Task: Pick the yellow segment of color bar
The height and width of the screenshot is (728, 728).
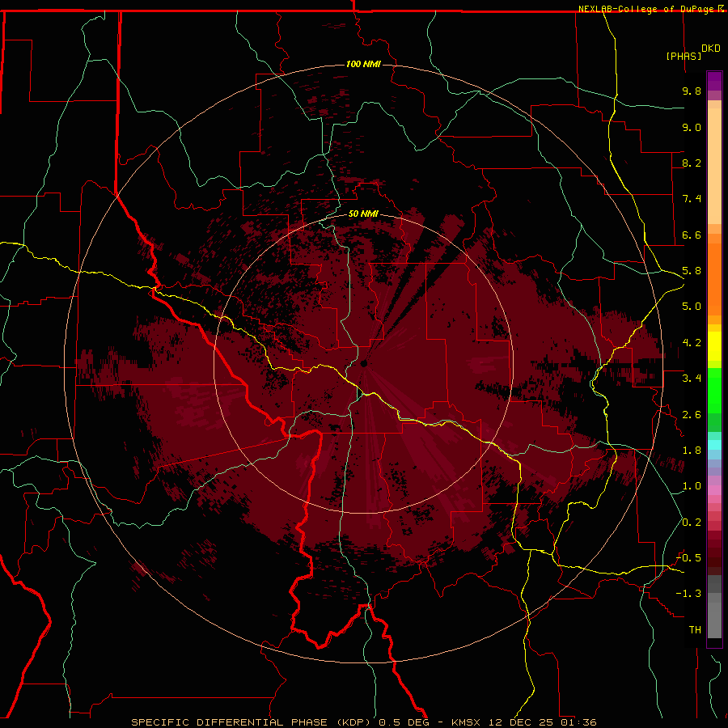Action: point(714,346)
